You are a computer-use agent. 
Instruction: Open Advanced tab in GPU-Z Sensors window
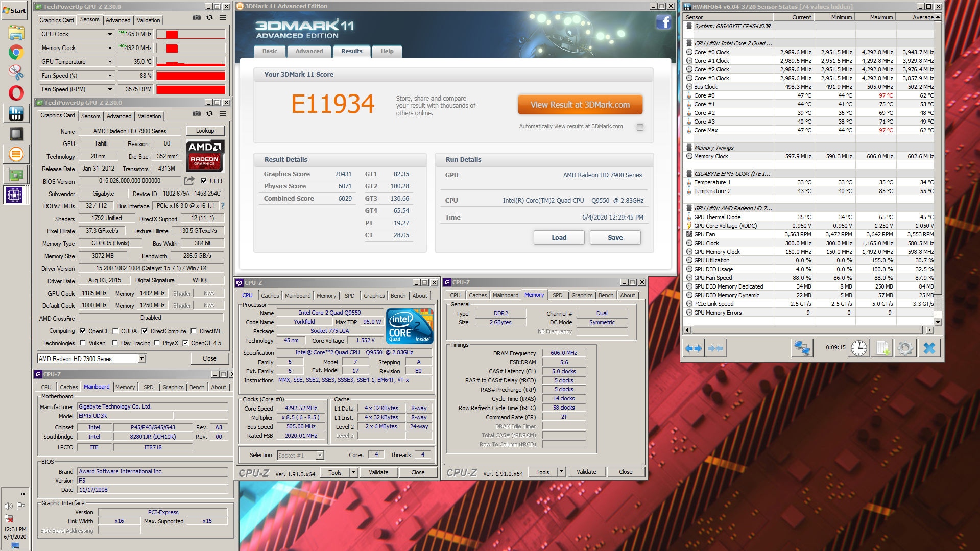click(x=118, y=20)
